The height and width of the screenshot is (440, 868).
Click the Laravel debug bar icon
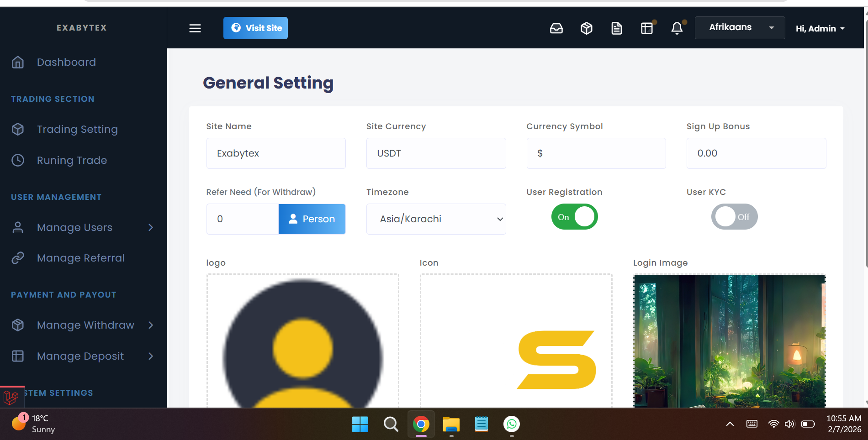[x=11, y=397]
